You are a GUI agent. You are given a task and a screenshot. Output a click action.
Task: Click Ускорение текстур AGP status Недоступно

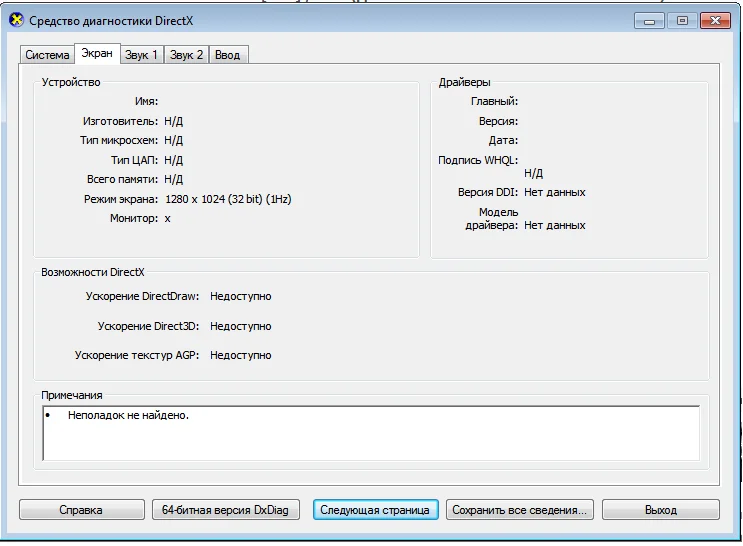241,355
